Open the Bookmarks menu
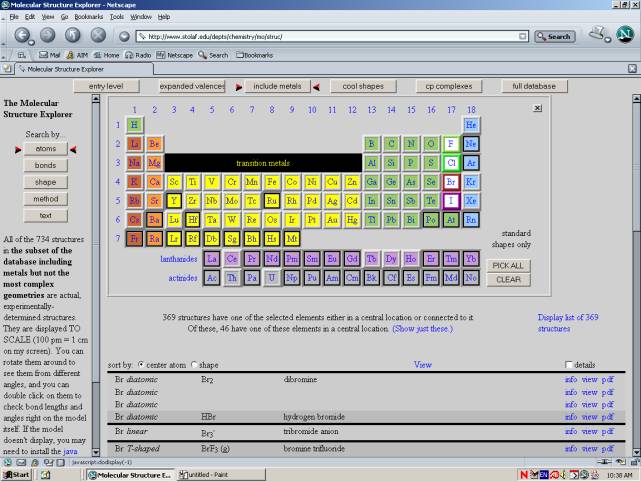Viewport: 641px width, 482px height. tap(88, 17)
